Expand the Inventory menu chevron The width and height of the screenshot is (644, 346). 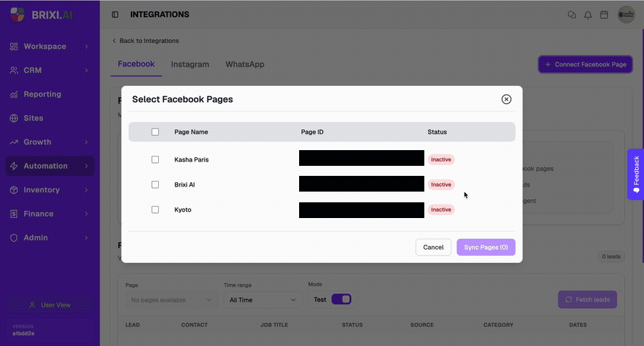[x=87, y=190]
